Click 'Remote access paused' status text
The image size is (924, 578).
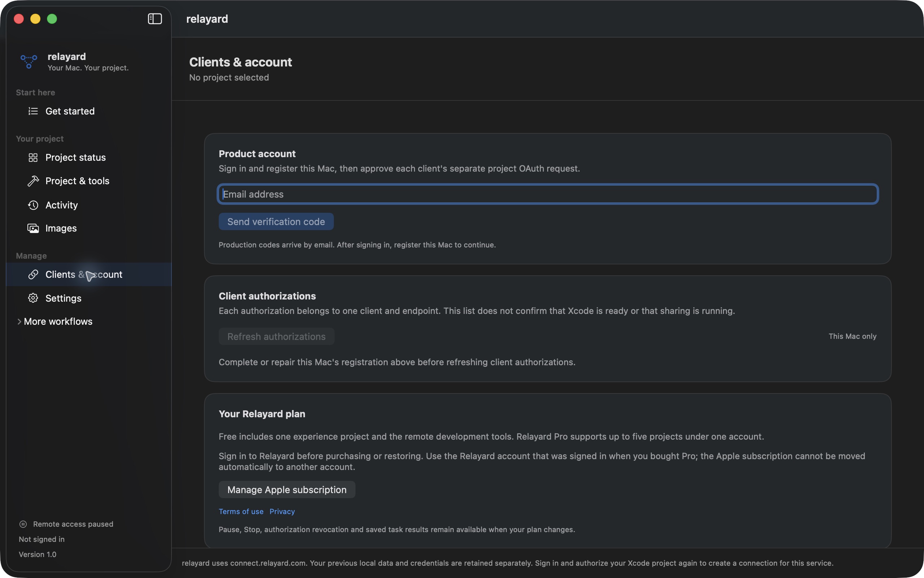(73, 524)
